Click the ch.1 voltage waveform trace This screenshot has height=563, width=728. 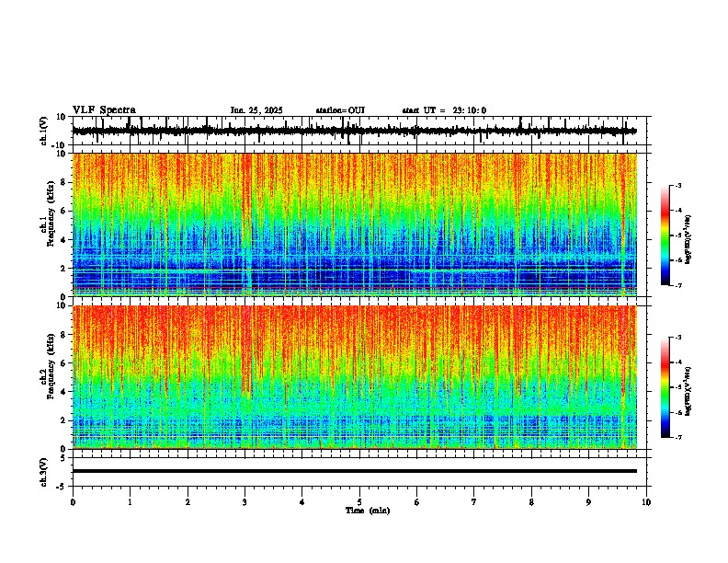pos(354,131)
